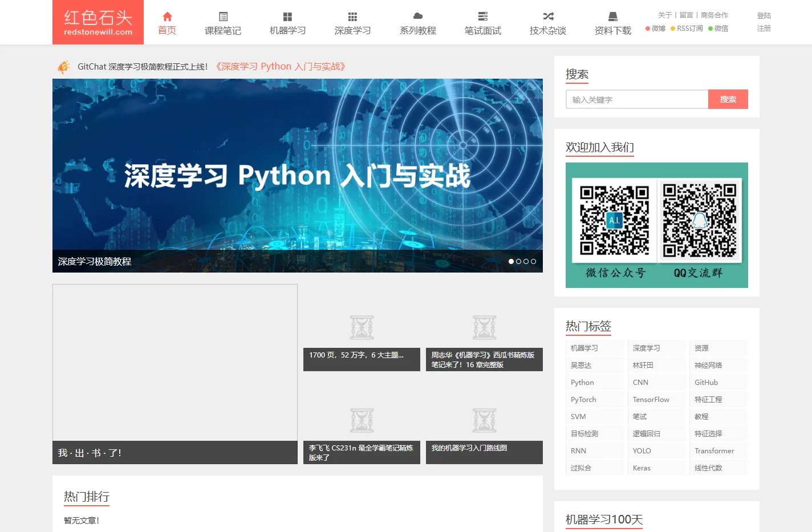
Task: Click the 登陆 link
Action: [x=764, y=16]
